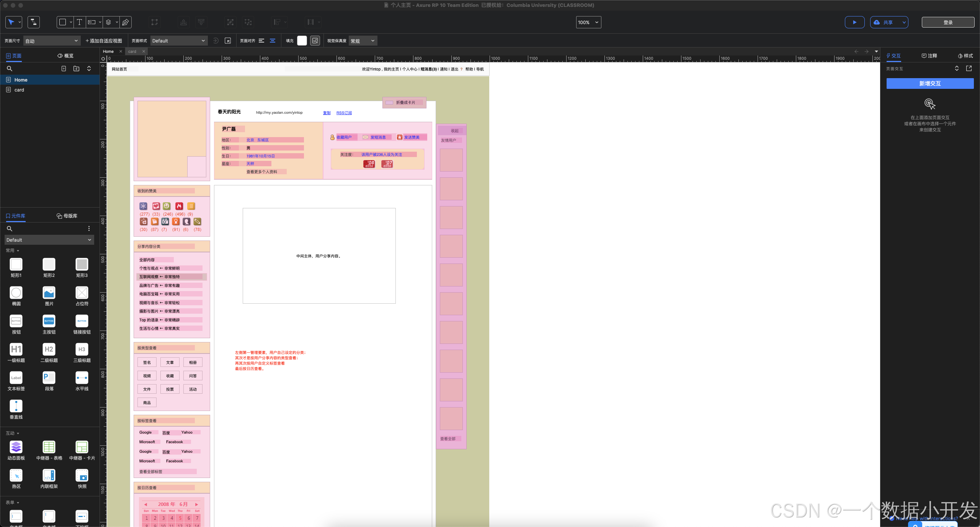Choose the Pen drawing tool
The height and width of the screenshot is (527, 980).
[126, 22]
